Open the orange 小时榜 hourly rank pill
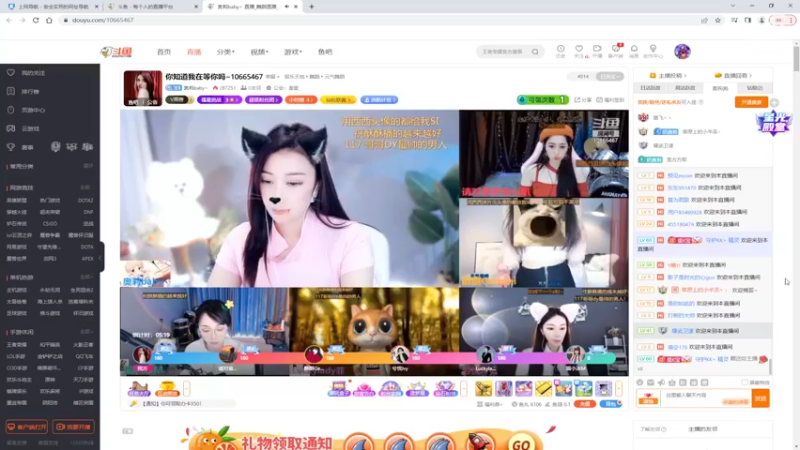The height and width of the screenshot is (450, 800). coord(301,99)
